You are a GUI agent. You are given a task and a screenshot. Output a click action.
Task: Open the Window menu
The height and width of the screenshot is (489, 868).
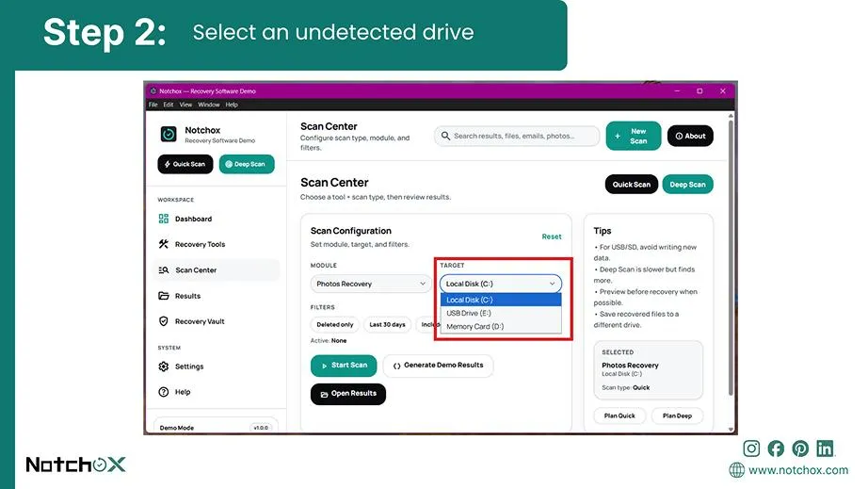click(209, 105)
